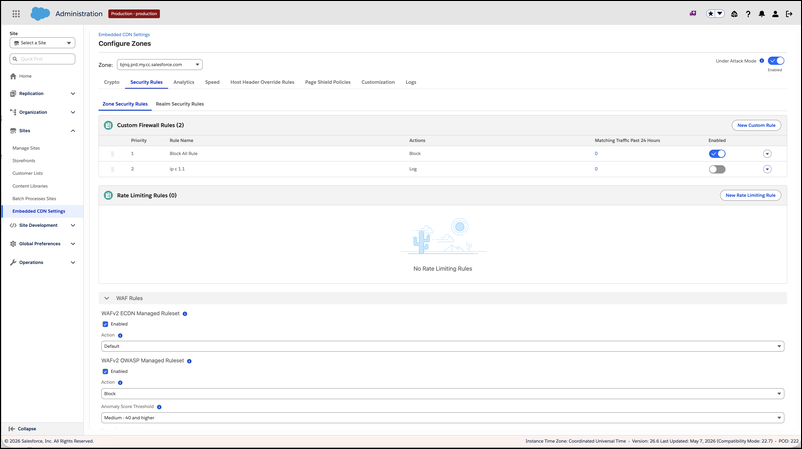Switch to the Speed tab
802x449 pixels.
212,82
